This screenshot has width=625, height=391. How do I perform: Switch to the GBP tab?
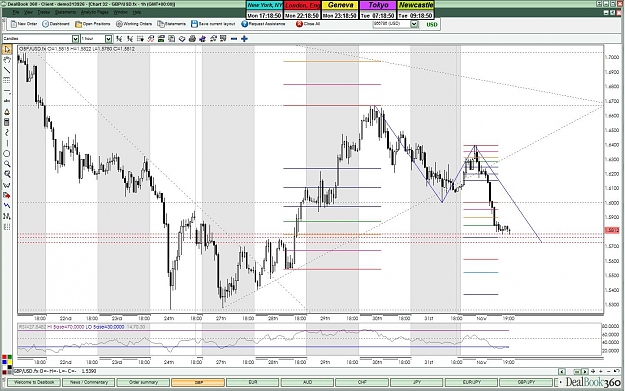tap(198, 382)
